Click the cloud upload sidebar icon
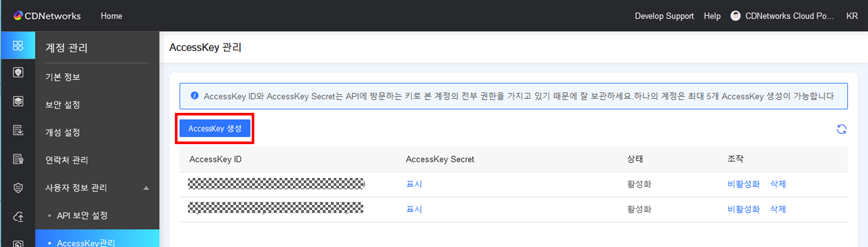The width and height of the screenshot is (868, 247). pos(18,217)
